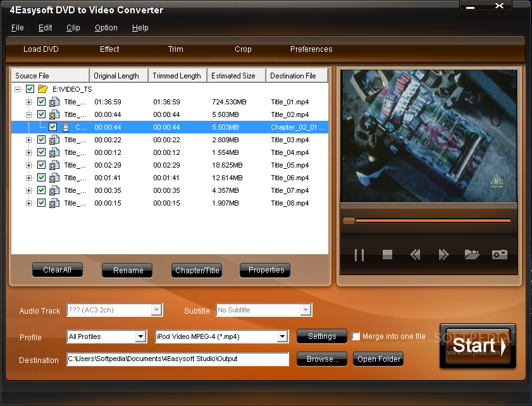Click the title icon for Title_07.mp4
The width and height of the screenshot is (532, 406).
[54, 190]
